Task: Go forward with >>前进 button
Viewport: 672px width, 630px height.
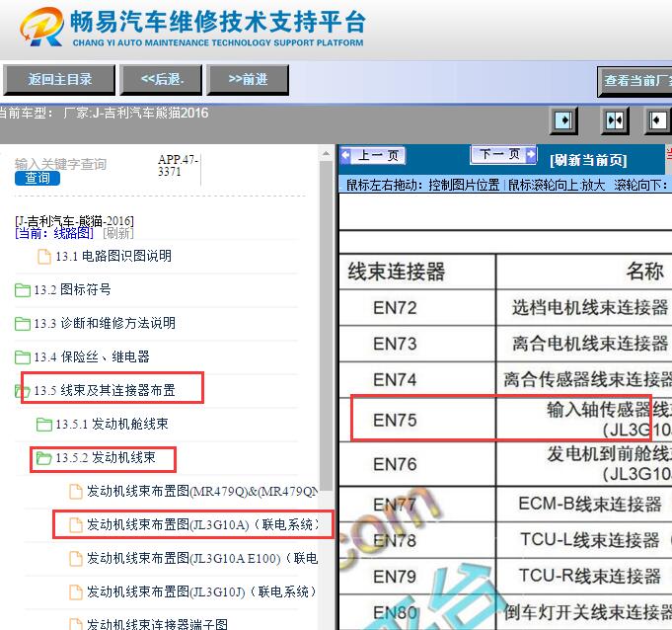Action: (248, 79)
